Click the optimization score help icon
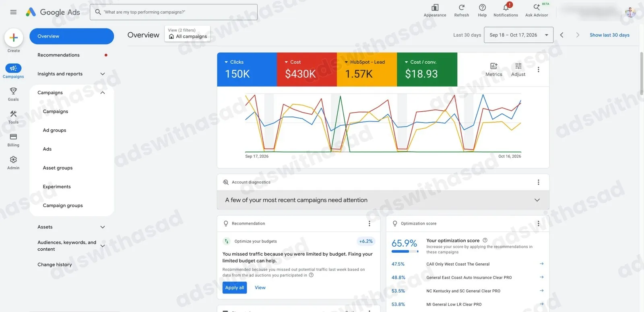Screen dimensions: 644x312 click(x=485, y=240)
